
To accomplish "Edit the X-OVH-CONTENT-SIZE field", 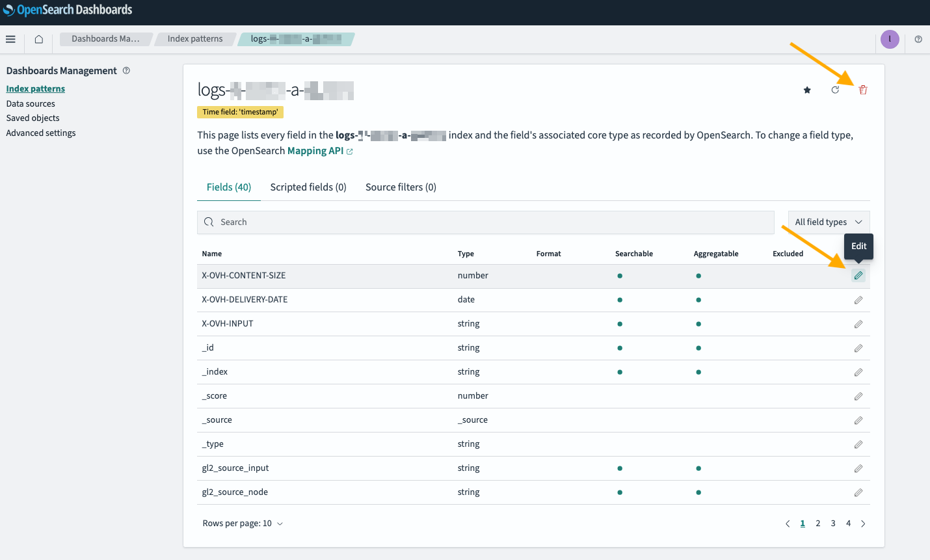I will pyautogui.click(x=858, y=276).
